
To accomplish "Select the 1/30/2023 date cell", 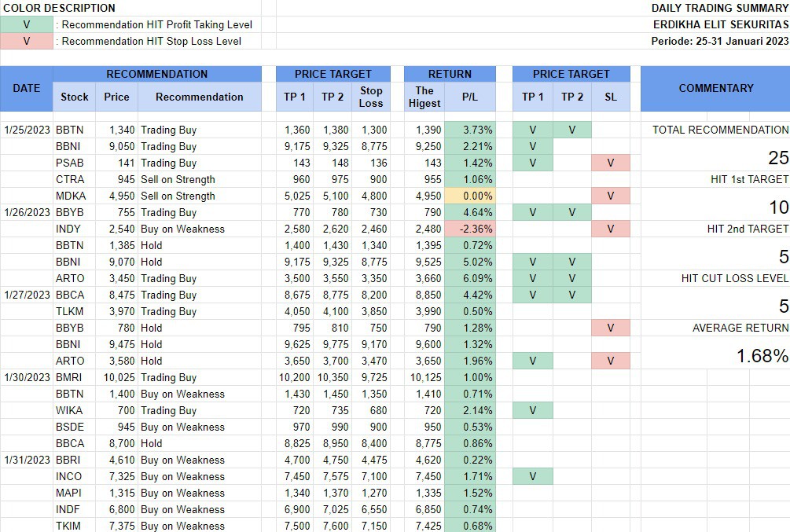I will pos(27,377).
